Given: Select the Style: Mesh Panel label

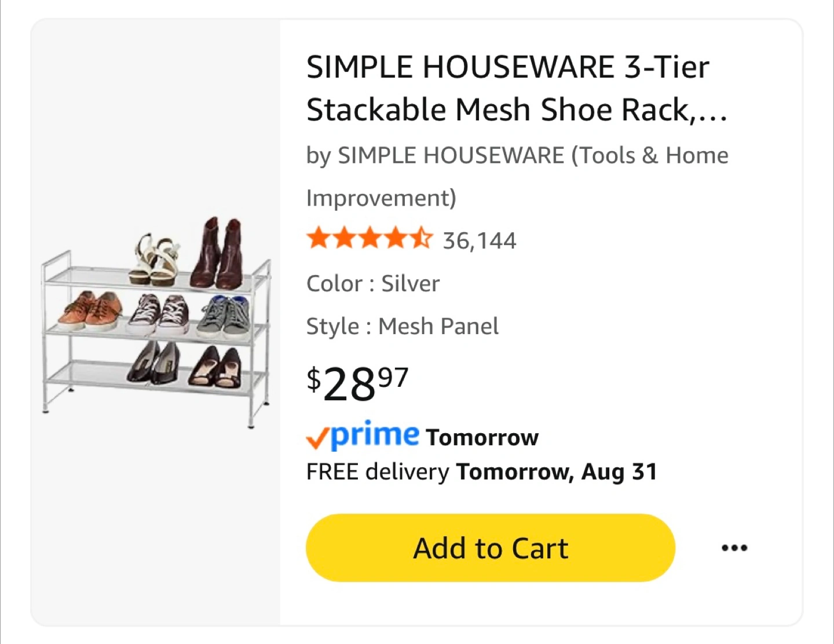Looking at the screenshot, I should pyautogui.click(x=402, y=326).
